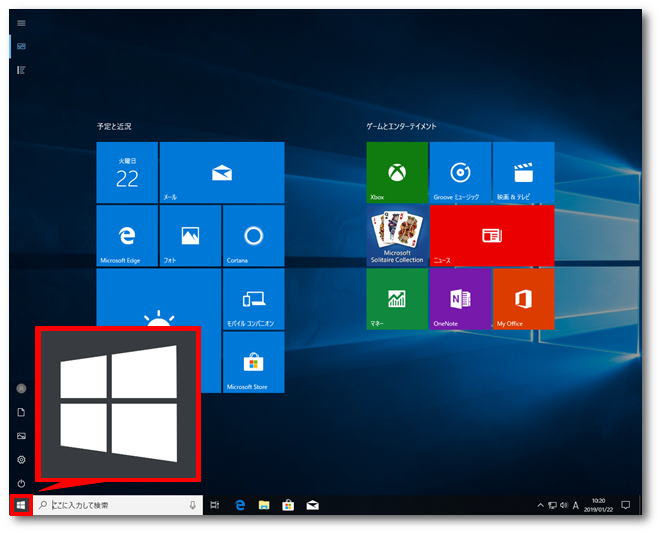Open Pictures icon in Start sidebar
This screenshot has height=534, width=661.
coord(21,436)
